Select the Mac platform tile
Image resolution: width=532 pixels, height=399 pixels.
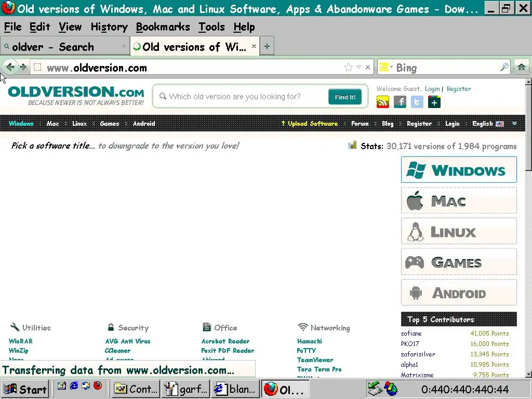coord(459,201)
